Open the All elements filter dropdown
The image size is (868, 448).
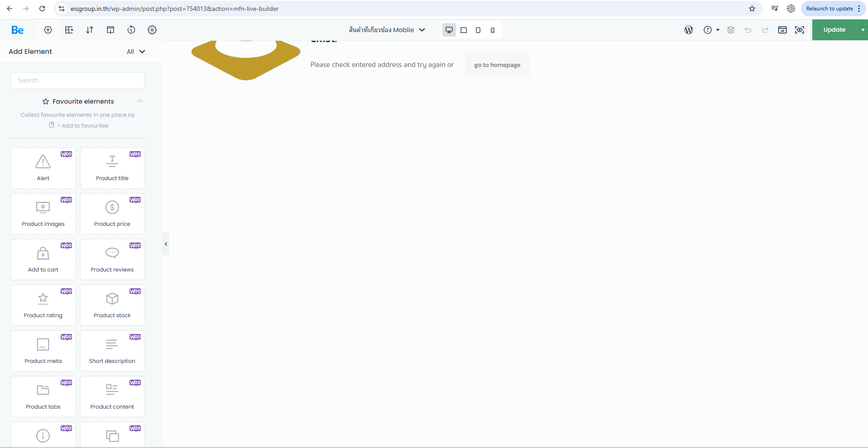coord(135,52)
